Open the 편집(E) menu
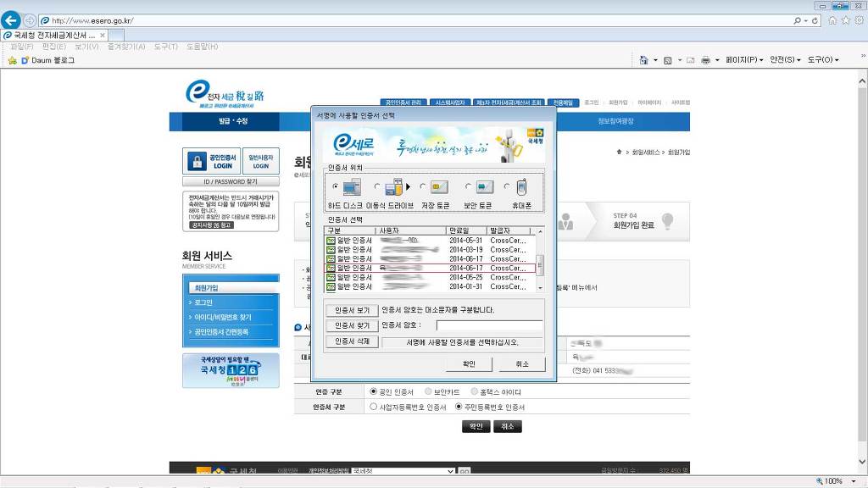This screenshot has width=868, height=488. (x=53, y=47)
